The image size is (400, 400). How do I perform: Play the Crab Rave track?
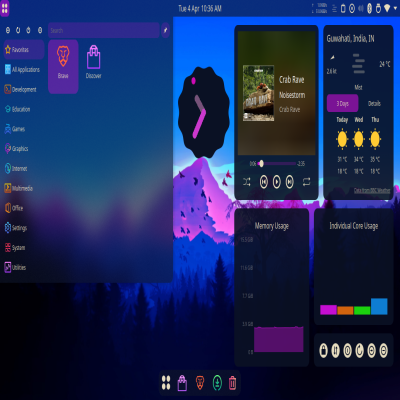277,182
